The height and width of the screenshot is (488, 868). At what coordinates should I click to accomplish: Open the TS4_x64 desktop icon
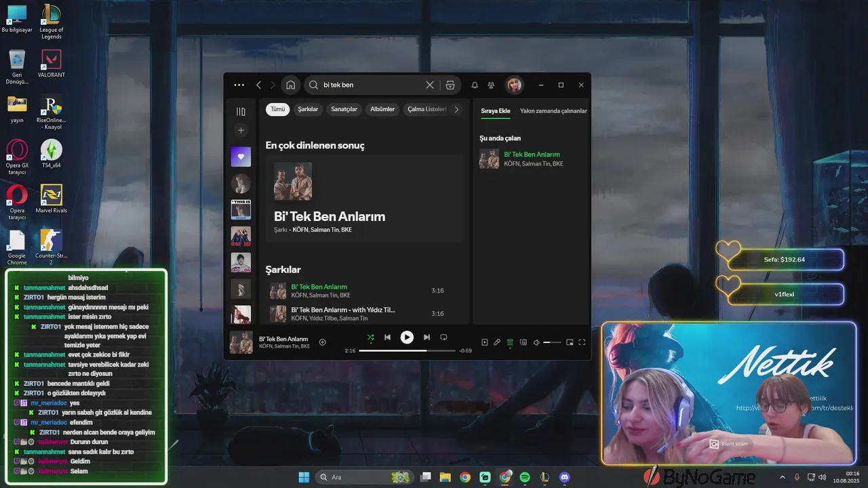52,154
